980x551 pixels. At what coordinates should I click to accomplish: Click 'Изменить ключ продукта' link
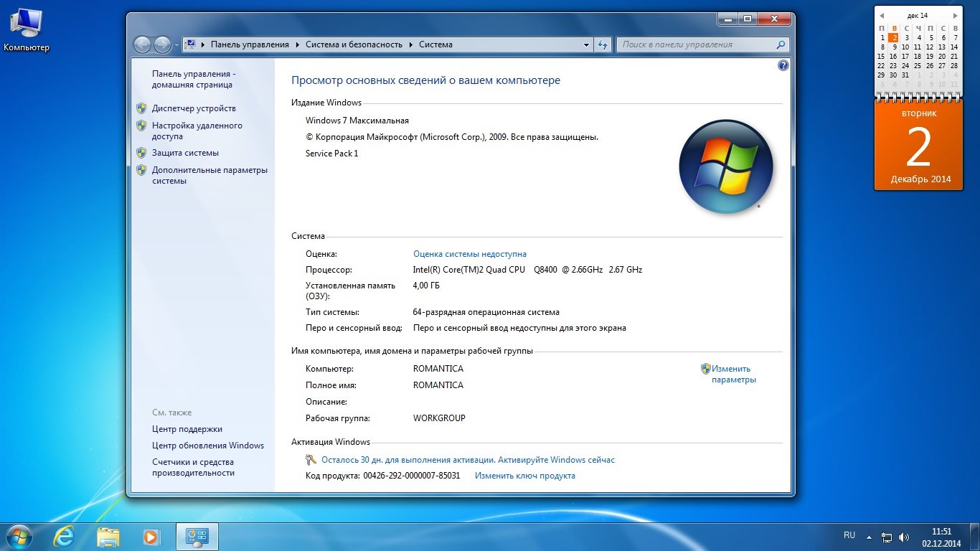tap(525, 476)
